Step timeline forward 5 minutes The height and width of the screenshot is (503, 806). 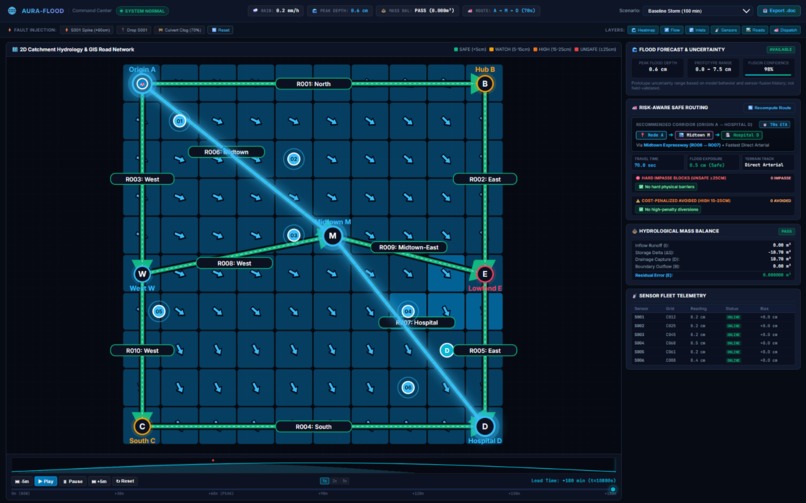point(99,481)
